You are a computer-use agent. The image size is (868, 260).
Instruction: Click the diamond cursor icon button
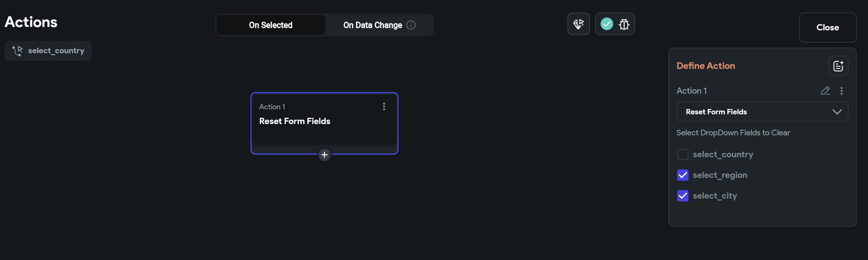click(x=578, y=24)
